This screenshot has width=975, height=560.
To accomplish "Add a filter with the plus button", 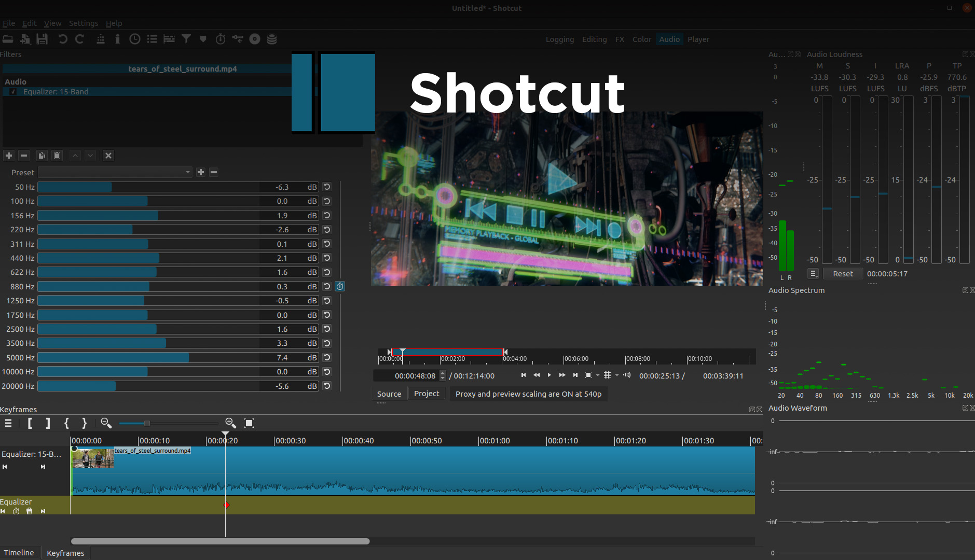I will coord(9,156).
